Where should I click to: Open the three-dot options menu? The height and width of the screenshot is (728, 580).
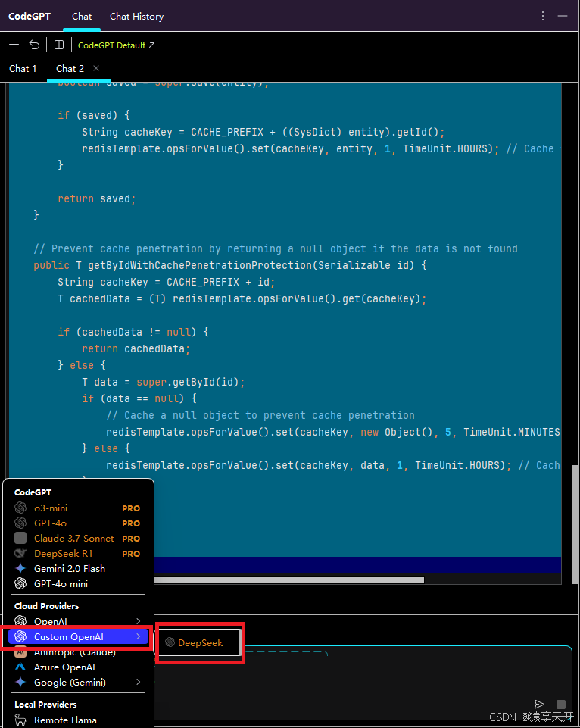pyautogui.click(x=542, y=16)
